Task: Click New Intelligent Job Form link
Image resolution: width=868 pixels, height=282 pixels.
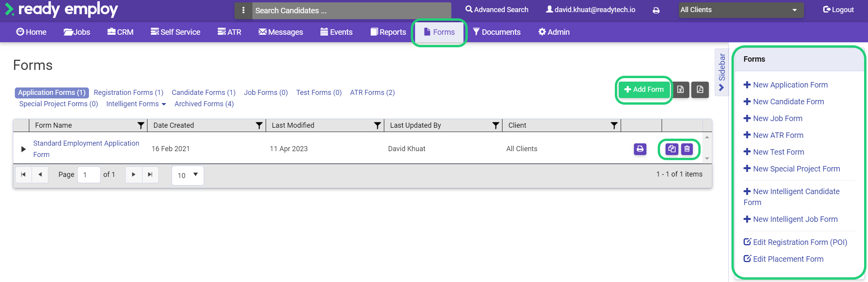Action: click(x=791, y=219)
